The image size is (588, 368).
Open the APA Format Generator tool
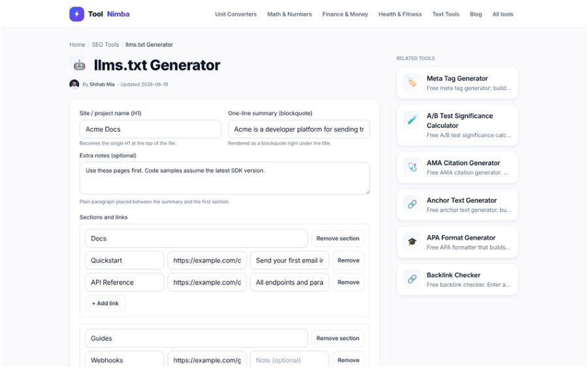click(x=457, y=242)
